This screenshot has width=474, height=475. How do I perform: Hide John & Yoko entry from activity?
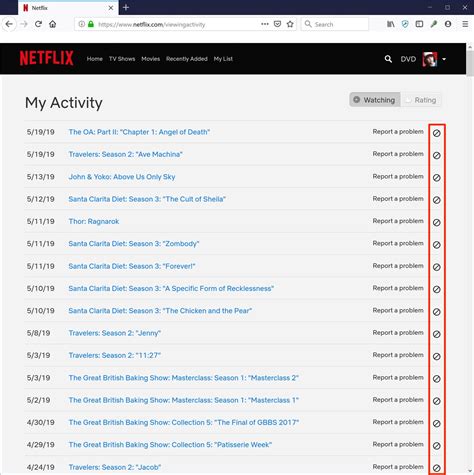pyautogui.click(x=436, y=178)
